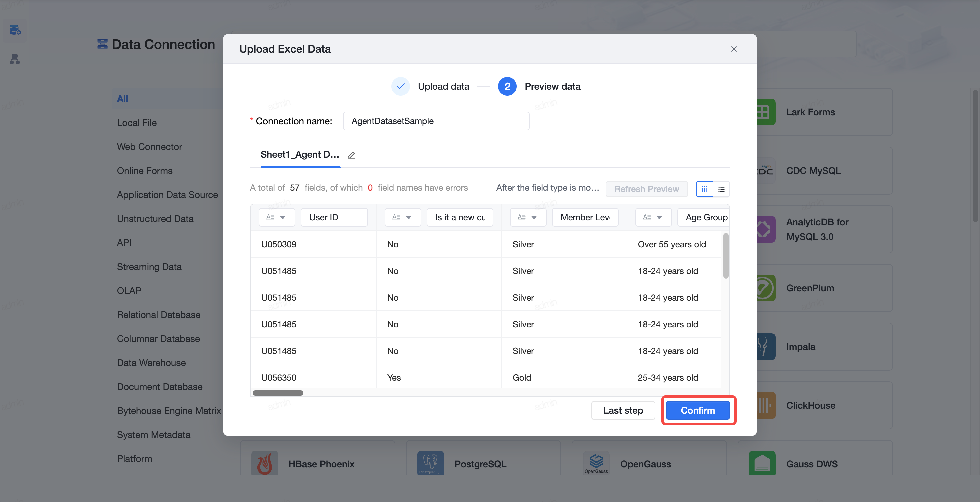
Task: Click the Connection name input field
Action: click(x=436, y=121)
